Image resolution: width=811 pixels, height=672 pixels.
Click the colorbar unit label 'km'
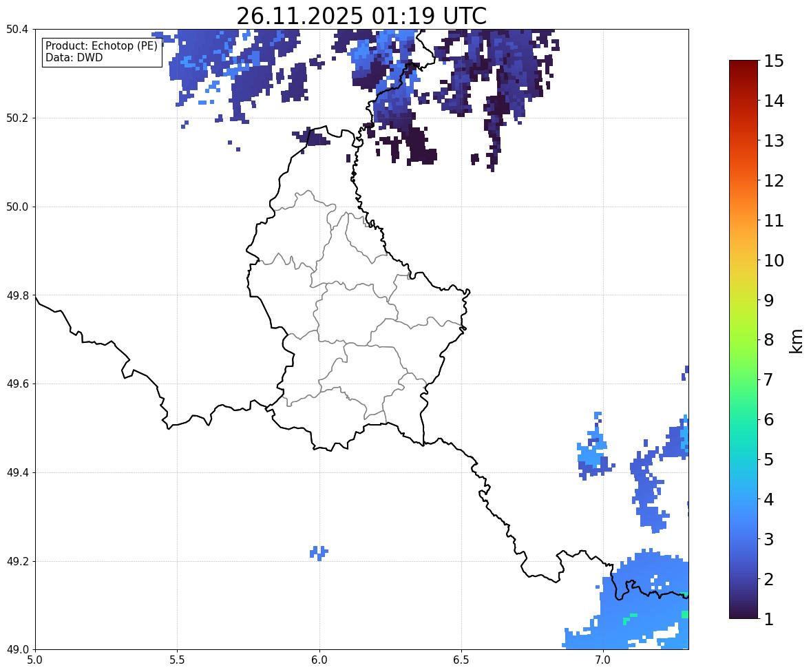[797, 342]
